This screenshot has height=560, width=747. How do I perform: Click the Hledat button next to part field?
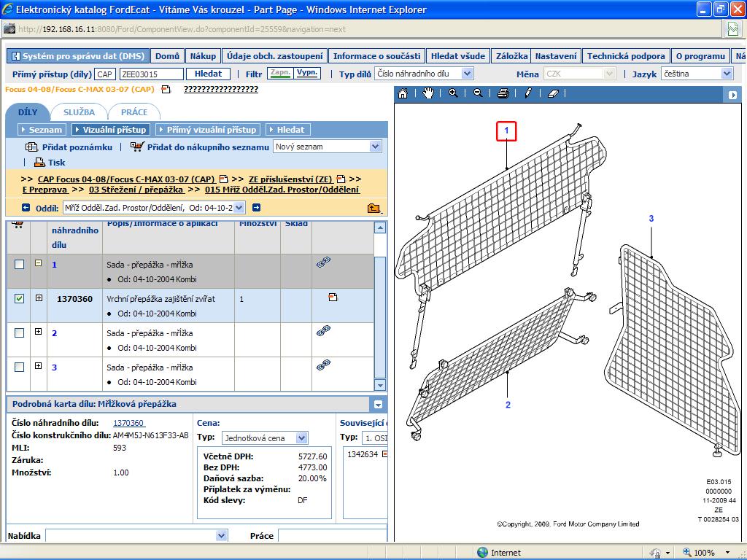point(208,74)
